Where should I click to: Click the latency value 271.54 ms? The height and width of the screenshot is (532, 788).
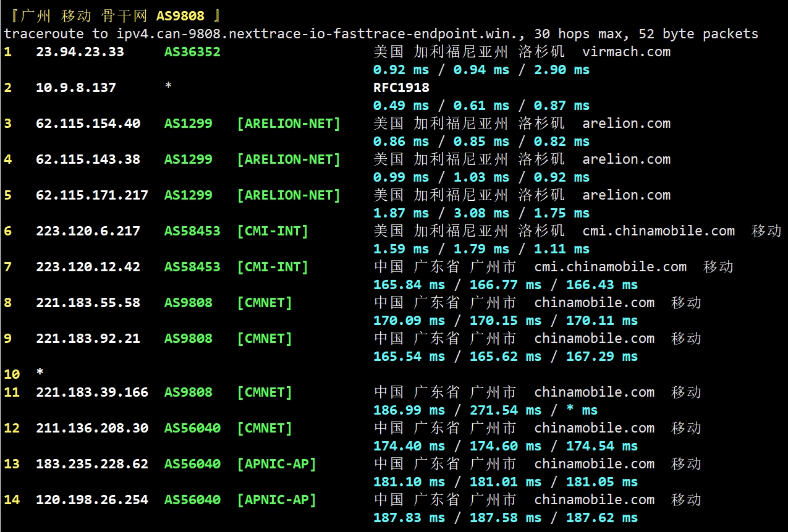506,410
